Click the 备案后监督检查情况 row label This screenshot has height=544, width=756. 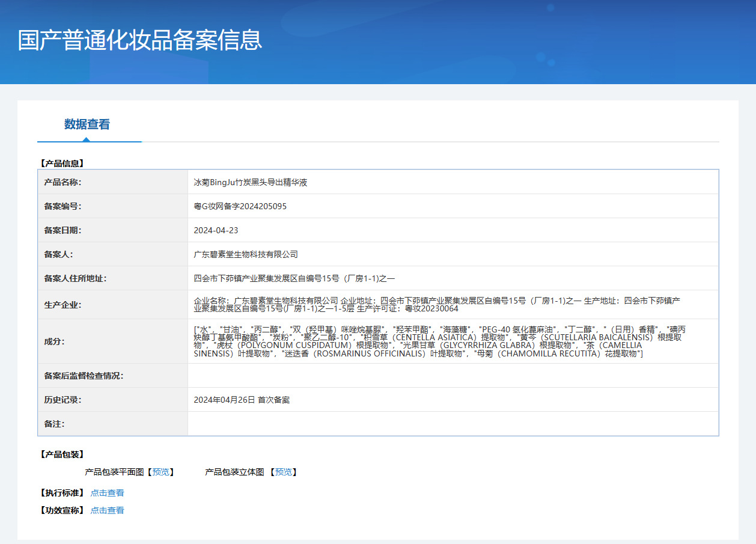click(84, 376)
